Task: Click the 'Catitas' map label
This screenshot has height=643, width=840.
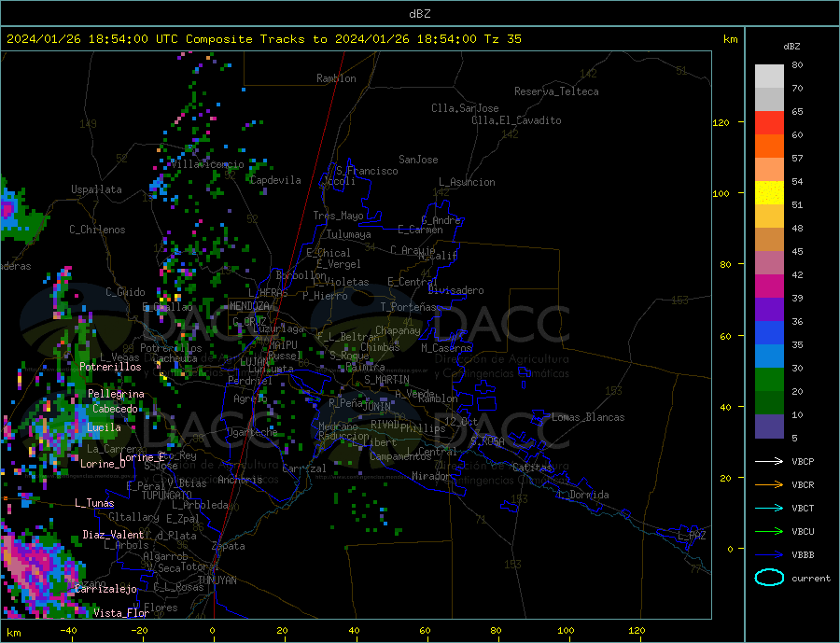Action: coord(533,468)
